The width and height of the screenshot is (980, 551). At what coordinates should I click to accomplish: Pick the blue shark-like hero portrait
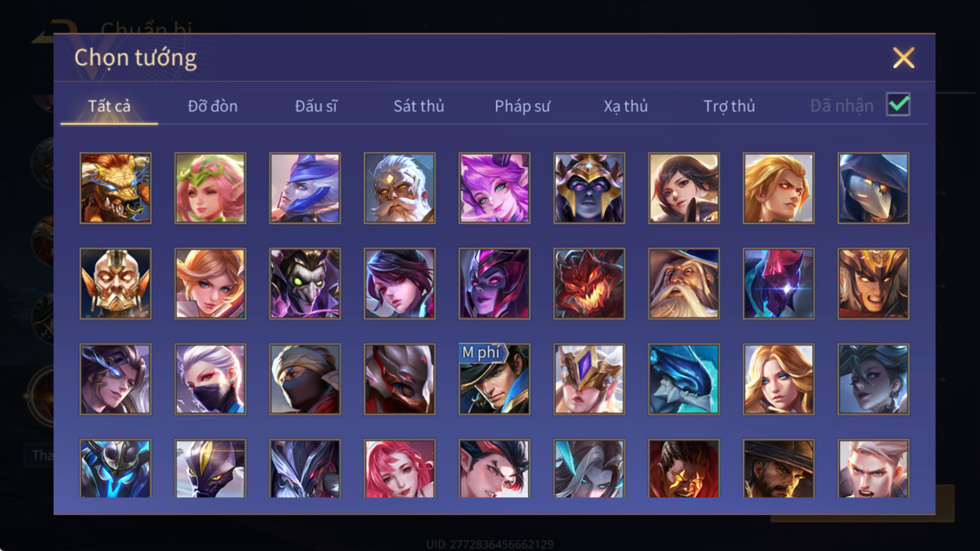(x=684, y=379)
